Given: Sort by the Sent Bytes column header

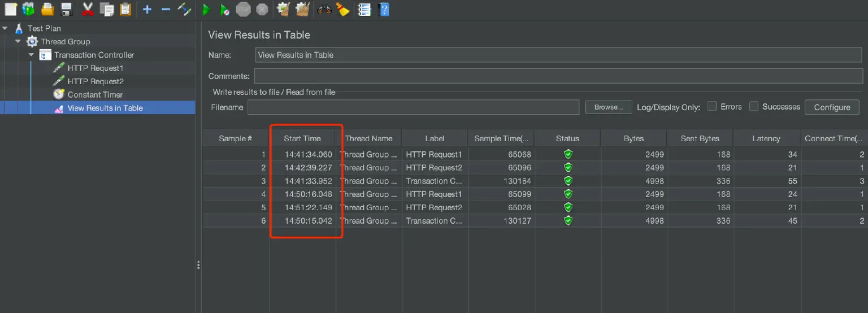Looking at the screenshot, I should (x=700, y=138).
